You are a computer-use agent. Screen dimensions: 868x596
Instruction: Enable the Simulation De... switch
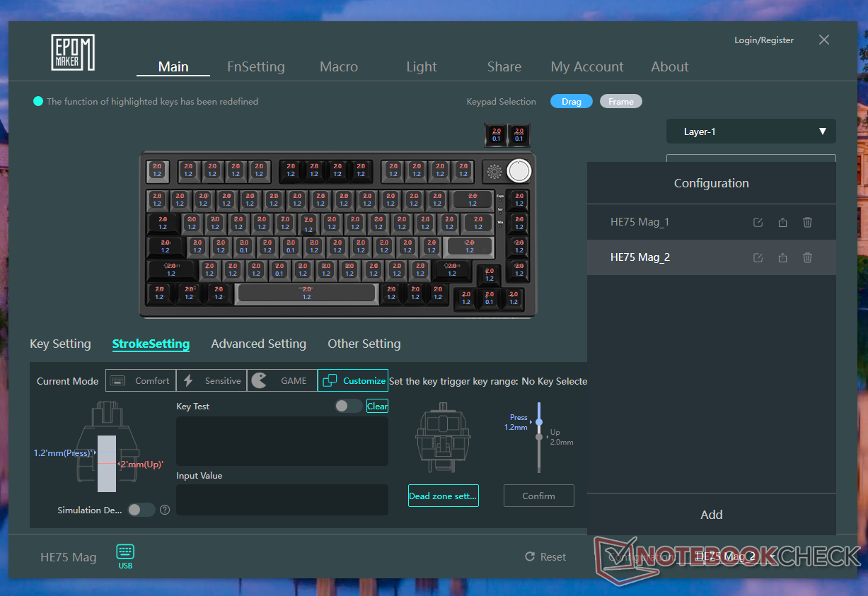(x=141, y=510)
